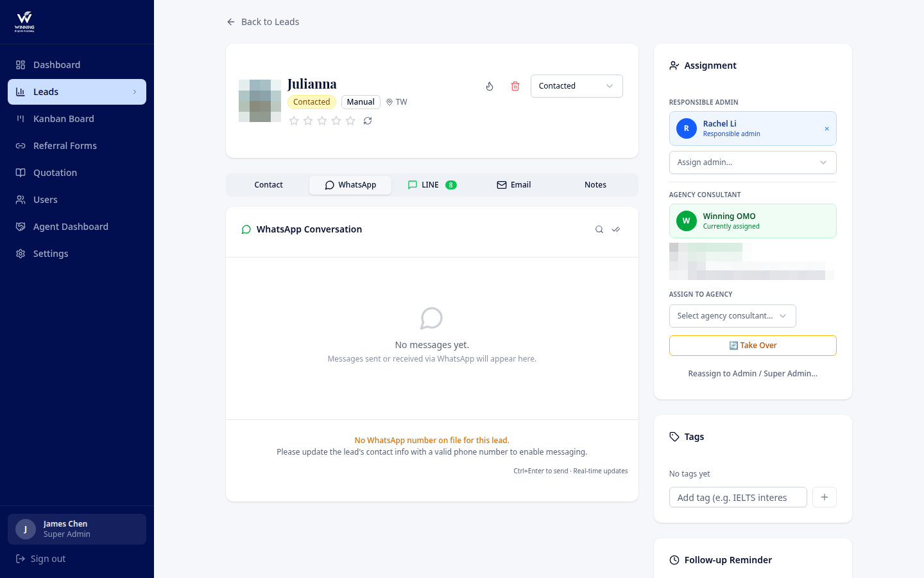Click Rachel Li's R avatar
Viewport: 924px width, 578px height.
pos(687,128)
